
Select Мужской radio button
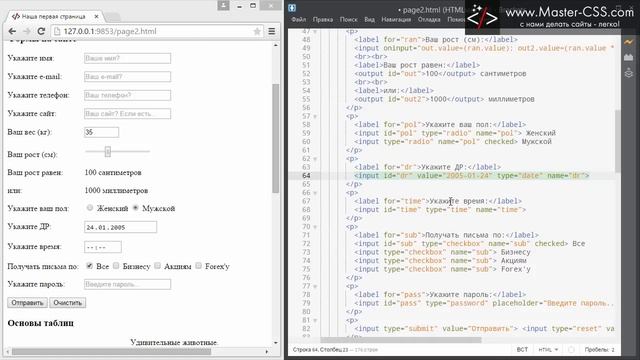click(x=136, y=208)
